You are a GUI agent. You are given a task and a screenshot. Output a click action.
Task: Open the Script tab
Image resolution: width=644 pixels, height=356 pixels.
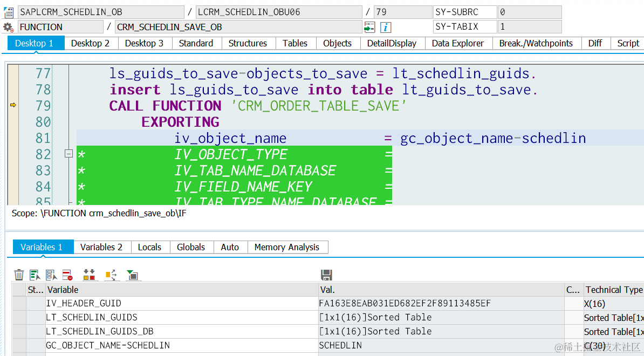pos(628,43)
